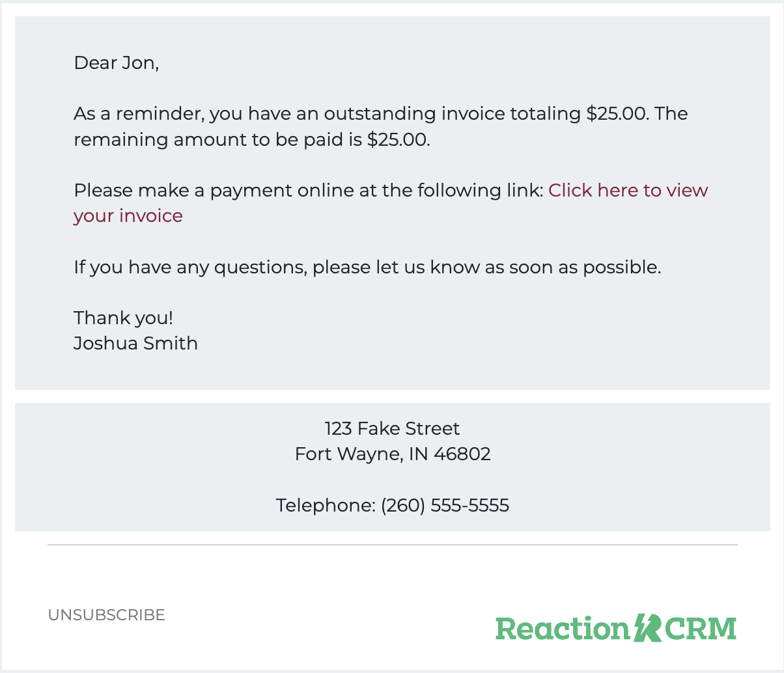Click the 'CRM' text in the logo

click(x=701, y=629)
